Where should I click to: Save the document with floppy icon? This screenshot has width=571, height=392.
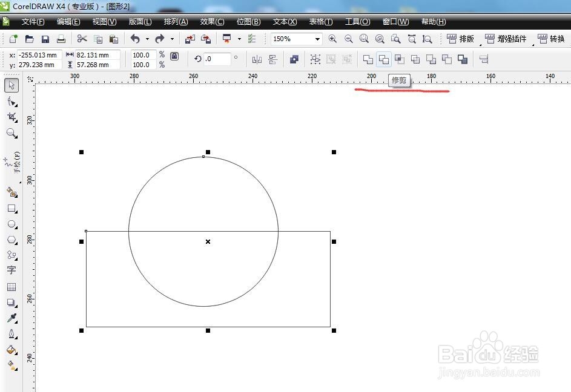tap(45, 39)
